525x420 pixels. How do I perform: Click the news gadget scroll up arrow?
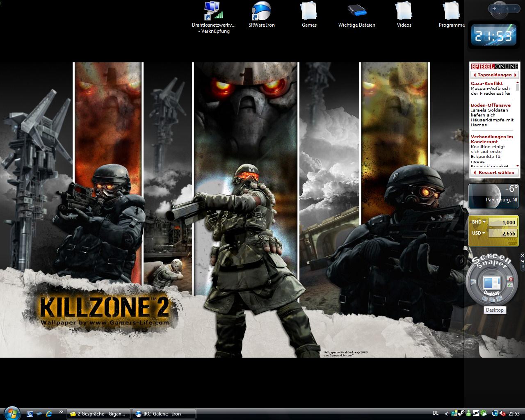pos(518,83)
